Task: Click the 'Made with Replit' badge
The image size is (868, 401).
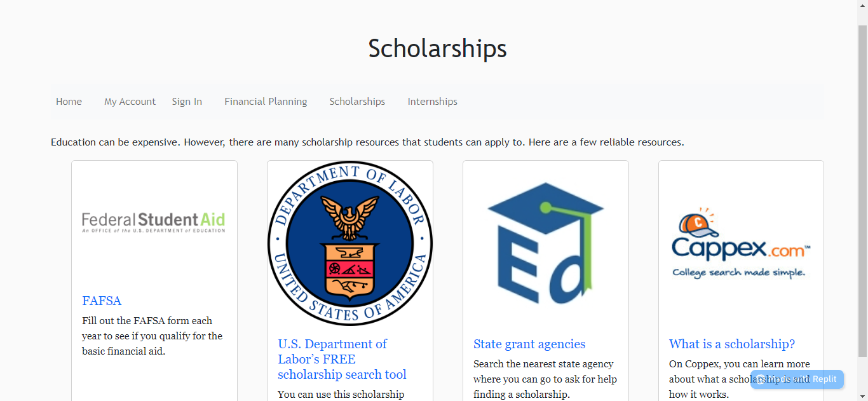Action: pos(796,379)
